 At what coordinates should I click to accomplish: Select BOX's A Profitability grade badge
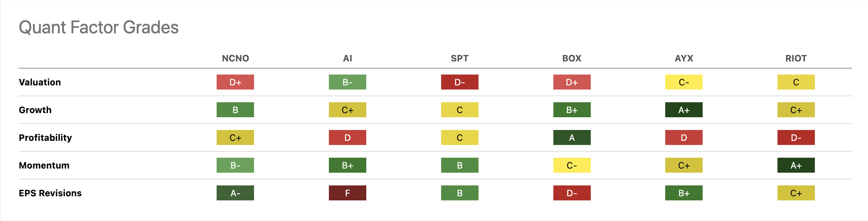tap(572, 138)
